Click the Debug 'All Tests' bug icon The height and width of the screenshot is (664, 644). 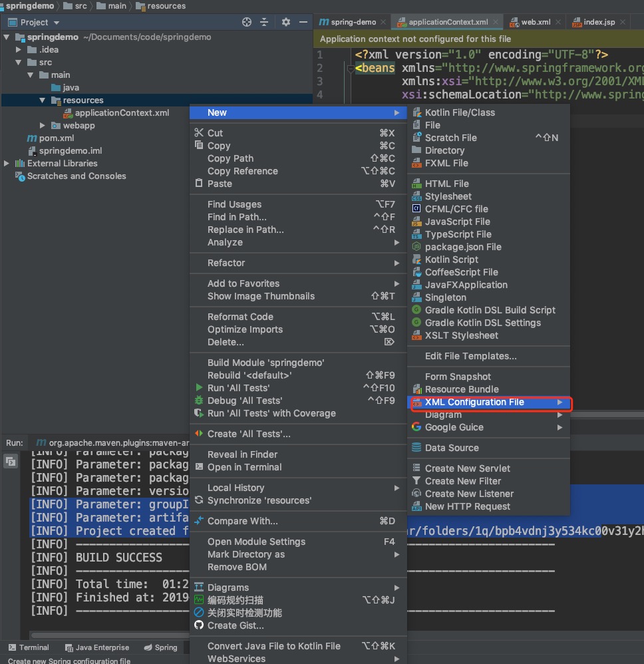point(198,401)
